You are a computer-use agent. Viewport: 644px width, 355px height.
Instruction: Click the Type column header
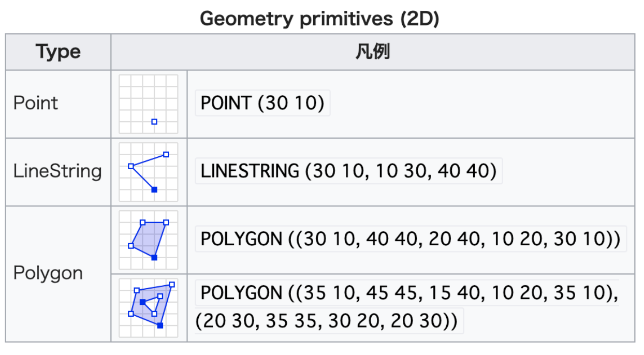pyautogui.click(x=58, y=52)
